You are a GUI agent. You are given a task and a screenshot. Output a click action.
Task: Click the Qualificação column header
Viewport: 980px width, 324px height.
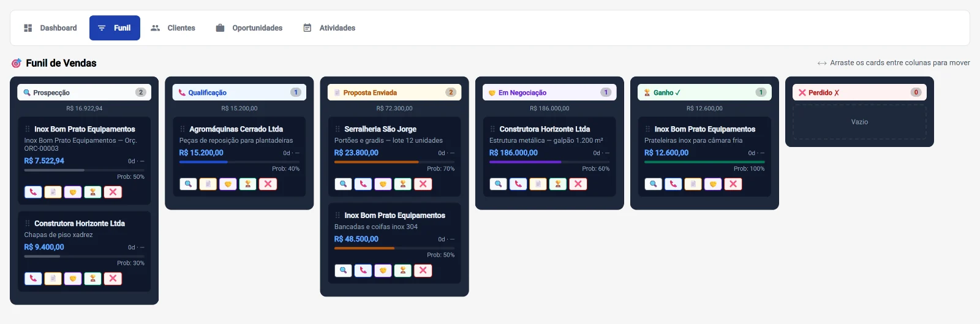239,92
